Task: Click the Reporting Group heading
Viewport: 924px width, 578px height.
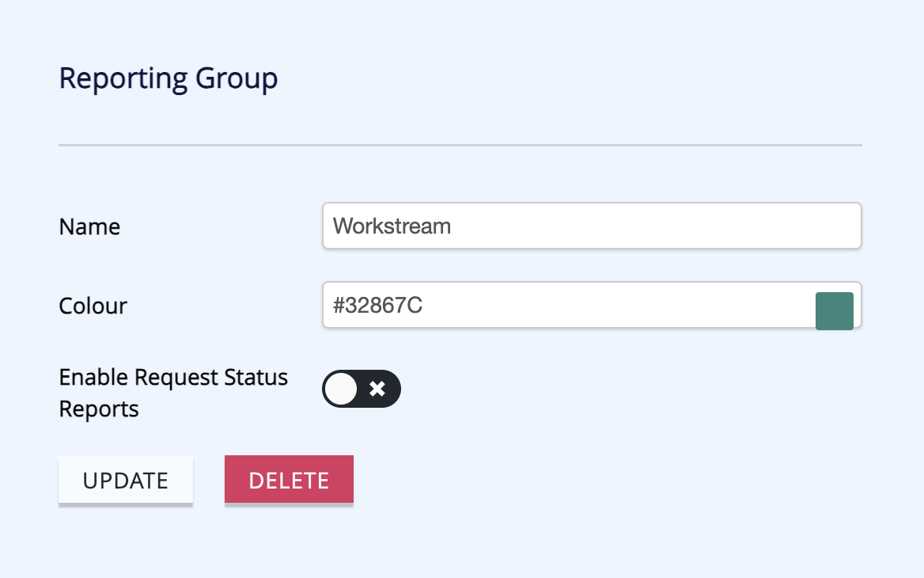Action: 168,78
